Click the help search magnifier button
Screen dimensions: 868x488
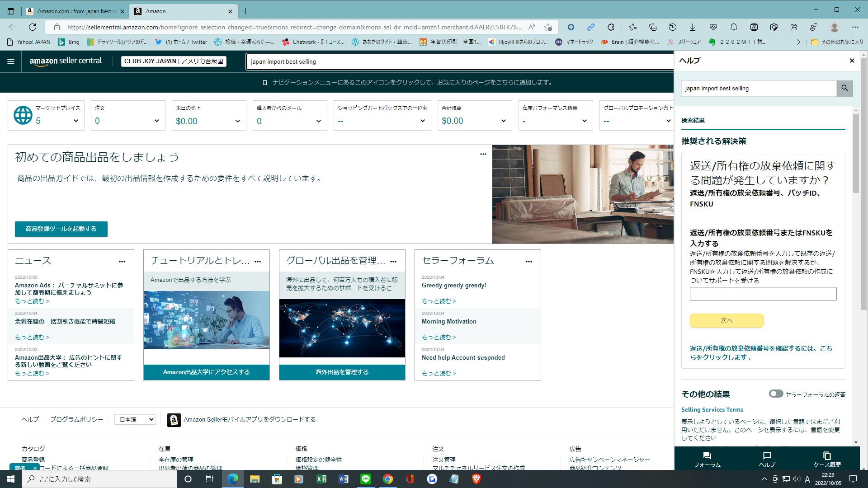coord(844,88)
